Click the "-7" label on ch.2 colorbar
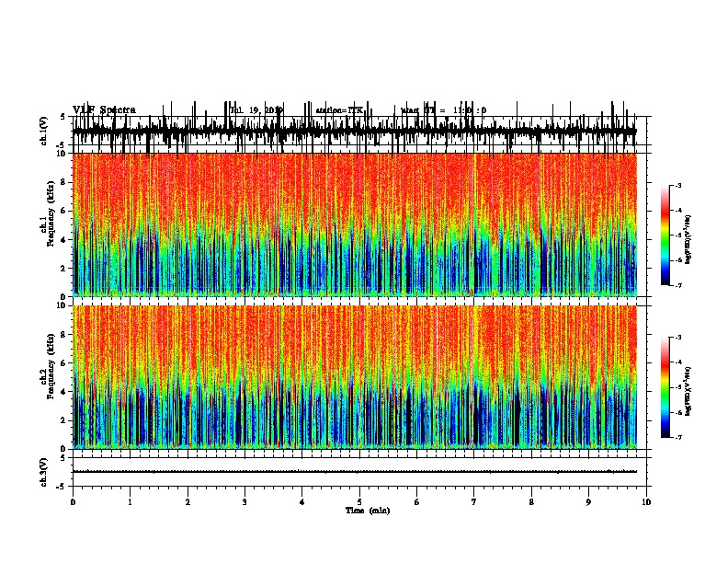The width and height of the screenshot is (728, 563). click(678, 437)
